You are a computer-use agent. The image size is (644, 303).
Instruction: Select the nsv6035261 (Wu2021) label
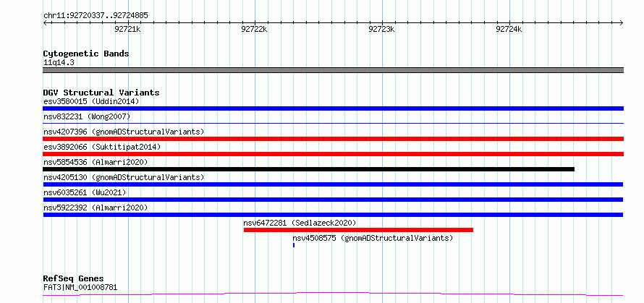pyautogui.click(x=85, y=192)
